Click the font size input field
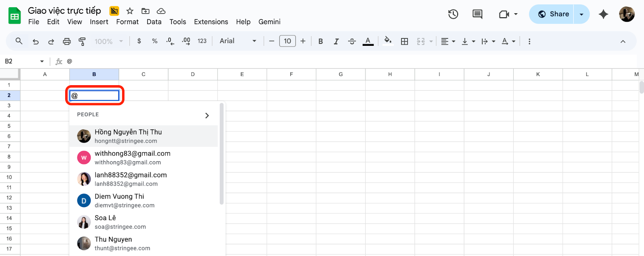Screen dimensions: 644x256 pos(287,41)
